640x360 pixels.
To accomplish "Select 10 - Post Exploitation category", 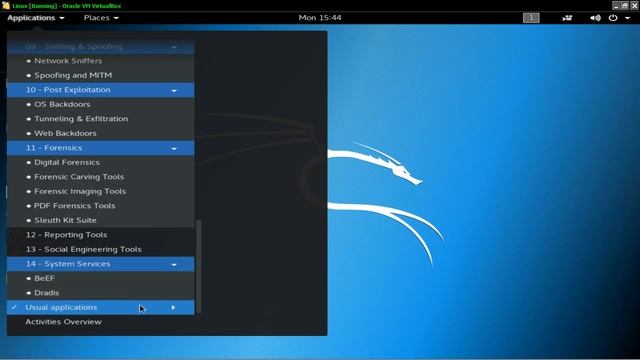I will [x=100, y=90].
